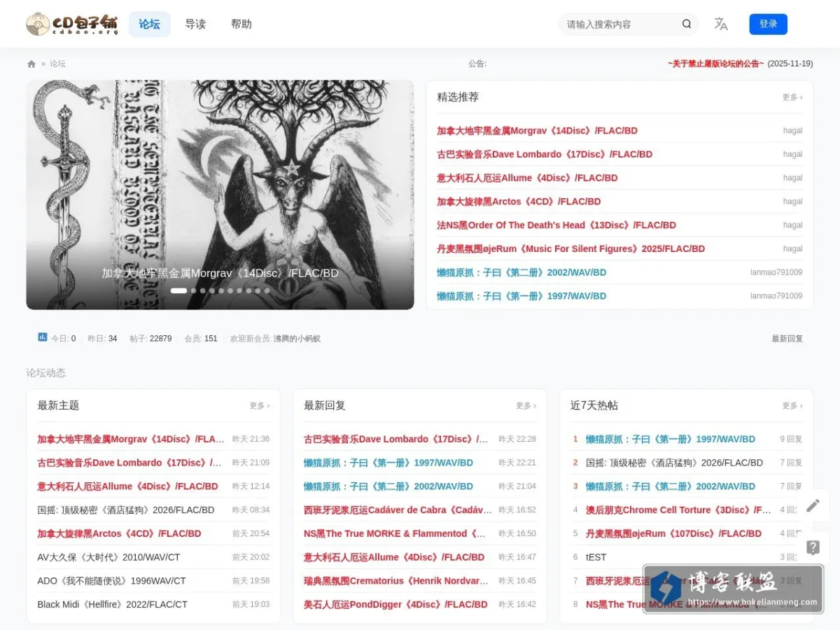Viewport: 840px width, 630px height.
Task: Open the language translation icon
Action: point(721,24)
